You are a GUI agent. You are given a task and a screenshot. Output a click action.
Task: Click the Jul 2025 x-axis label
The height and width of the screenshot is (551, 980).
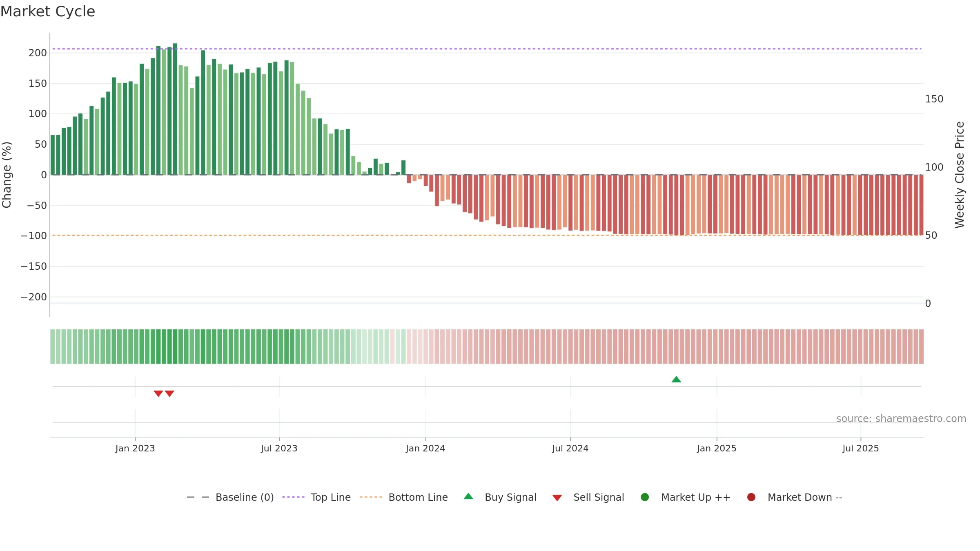861,449
